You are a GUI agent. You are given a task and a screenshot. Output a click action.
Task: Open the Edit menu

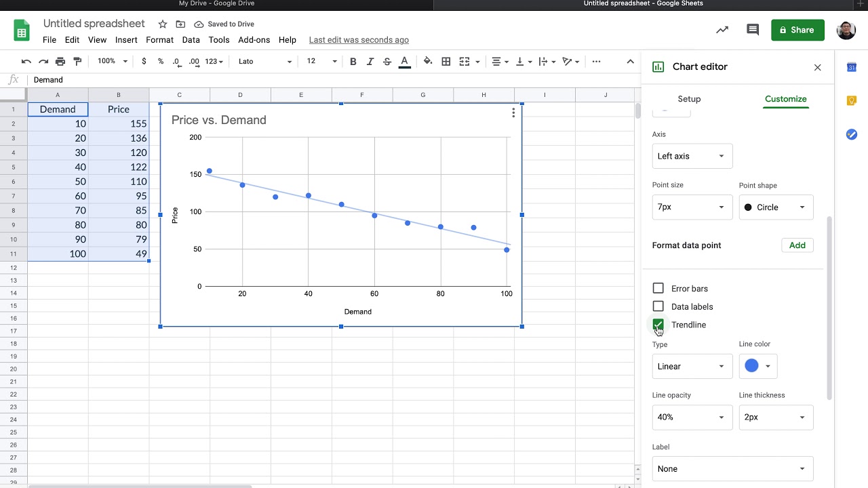click(x=72, y=40)
